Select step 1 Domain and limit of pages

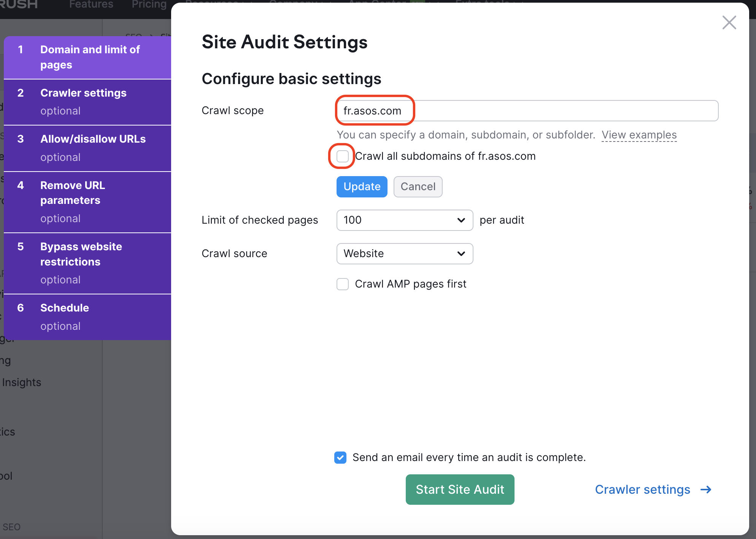click(x=90, y=57)
